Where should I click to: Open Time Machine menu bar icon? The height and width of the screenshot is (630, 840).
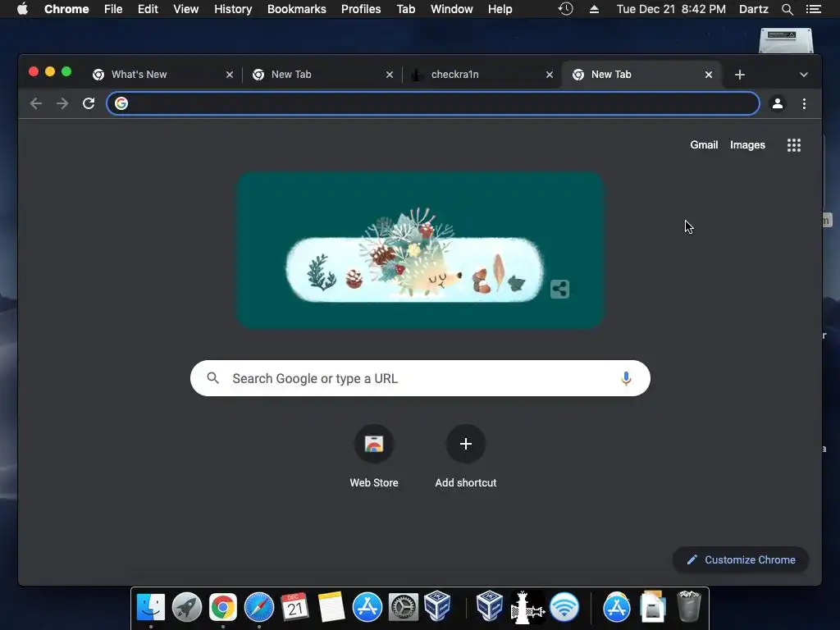pyautogui.click(x=565, y=9)
